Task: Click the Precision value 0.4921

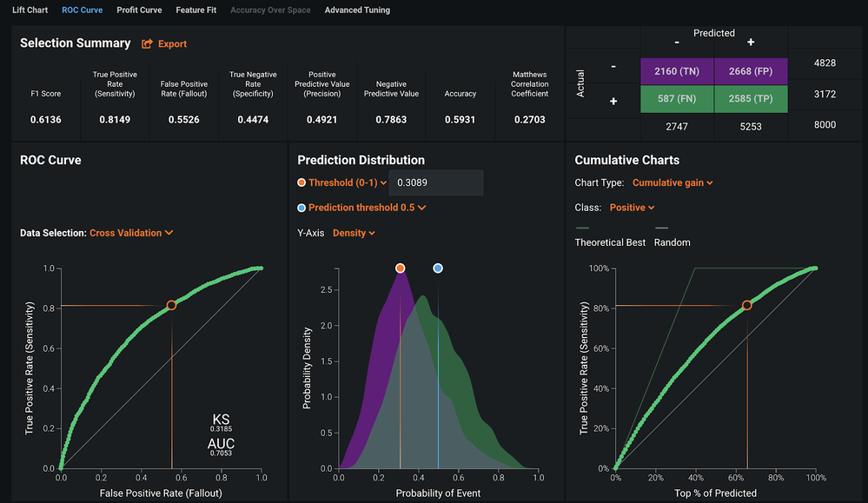Action: (x=321, y=120)
